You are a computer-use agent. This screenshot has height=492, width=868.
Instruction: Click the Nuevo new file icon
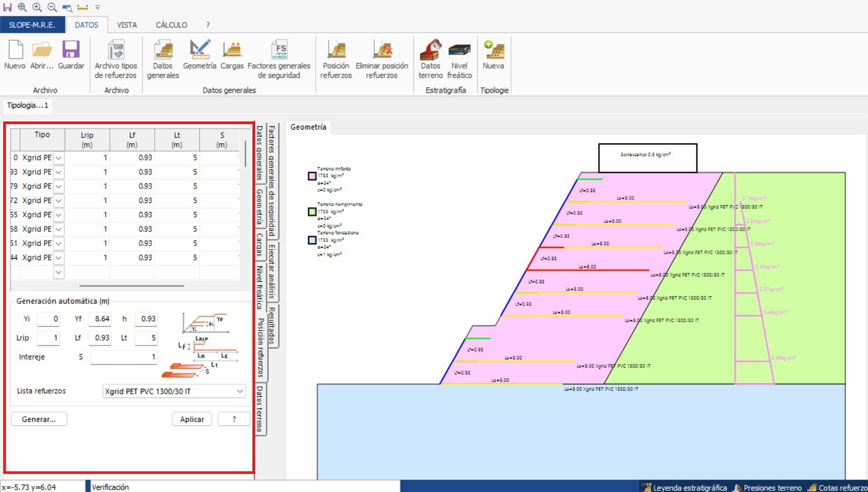[15, 50]
